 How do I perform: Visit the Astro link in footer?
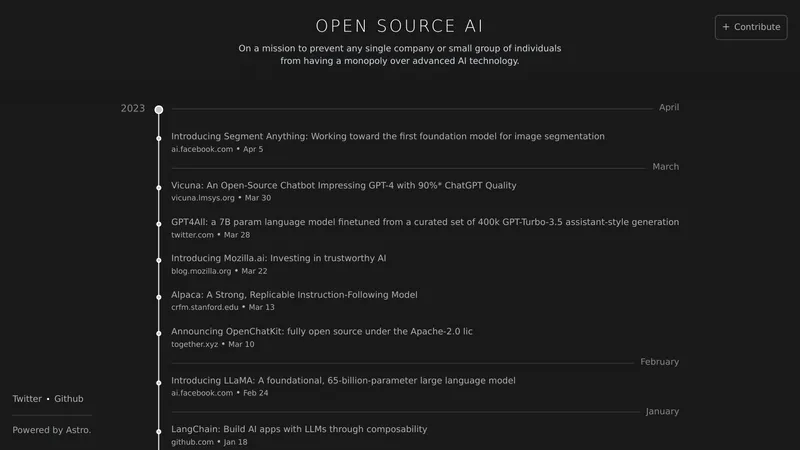coord(78,430)
